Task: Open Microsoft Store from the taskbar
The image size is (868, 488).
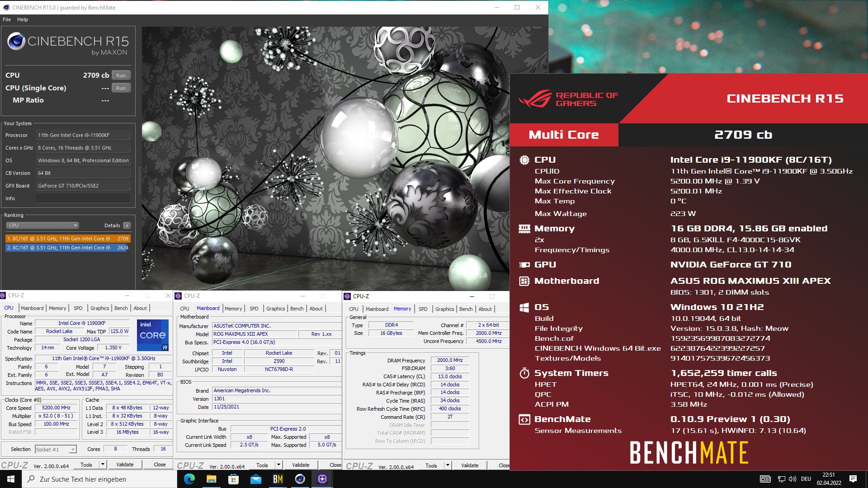Action: click(x=233, y=479)
